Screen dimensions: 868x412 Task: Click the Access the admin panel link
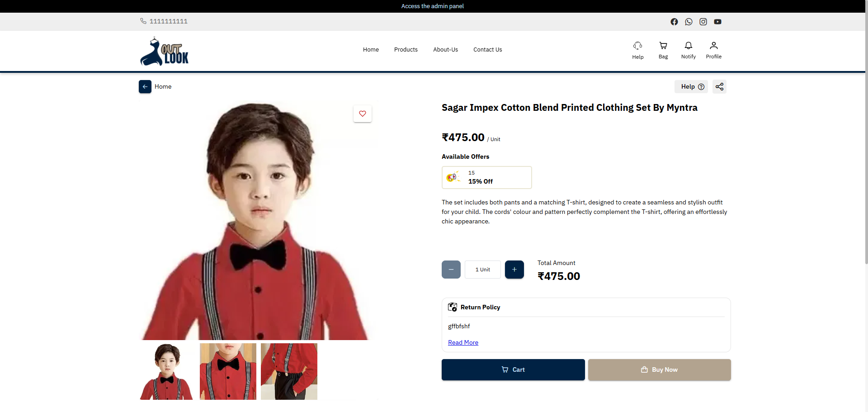coord(433,6)
